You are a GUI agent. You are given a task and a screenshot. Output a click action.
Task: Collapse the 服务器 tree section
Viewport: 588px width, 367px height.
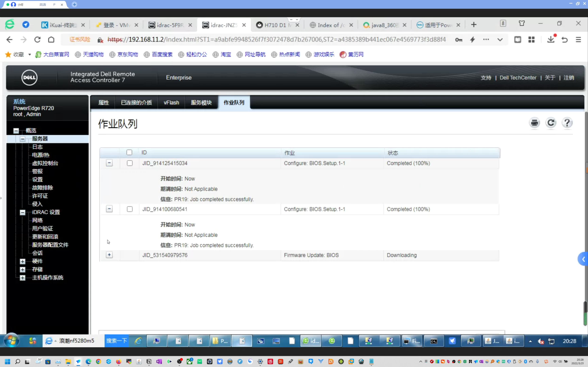22,139
